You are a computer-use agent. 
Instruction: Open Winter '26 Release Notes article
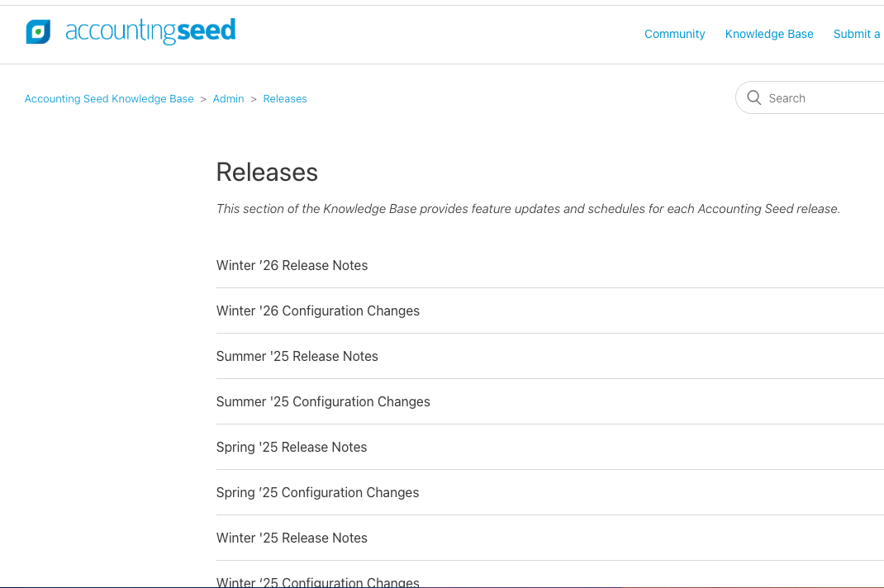pyautogui.click(x=292, y=265)
